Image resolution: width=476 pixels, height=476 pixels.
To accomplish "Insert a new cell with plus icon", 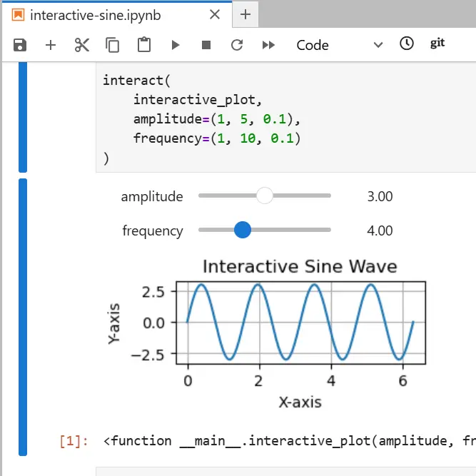I will coord(51,45).
